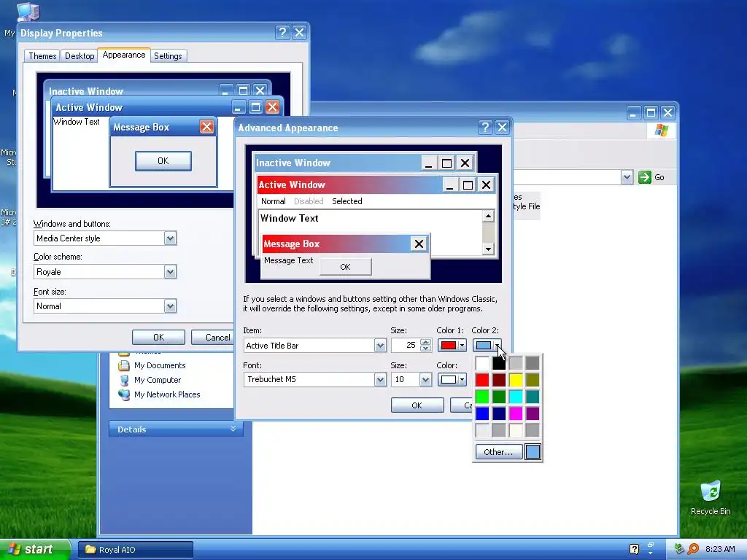Pick the bright blue swatch
The height and width of the screenshot is (560, 747).
click(482, 413)
